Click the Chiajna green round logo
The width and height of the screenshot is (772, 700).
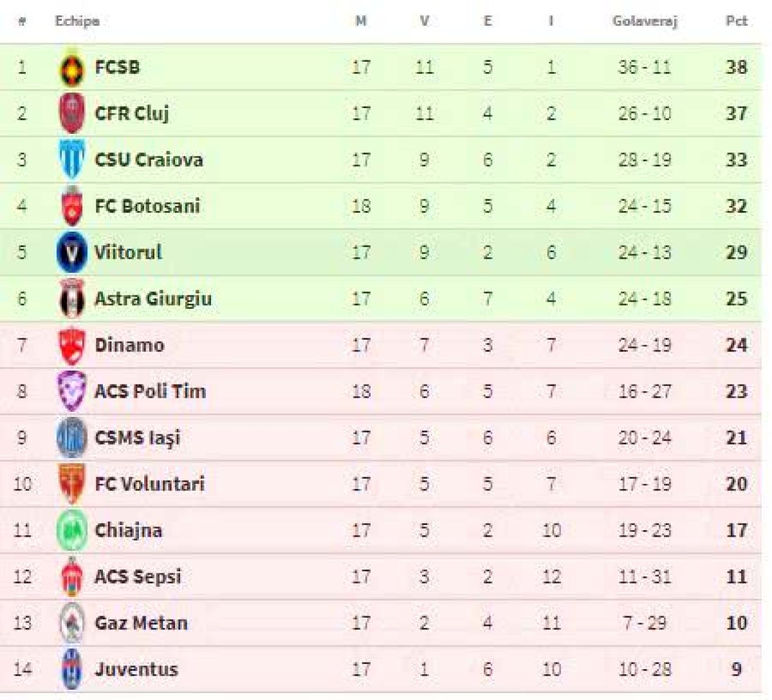[x=71, y=530]
